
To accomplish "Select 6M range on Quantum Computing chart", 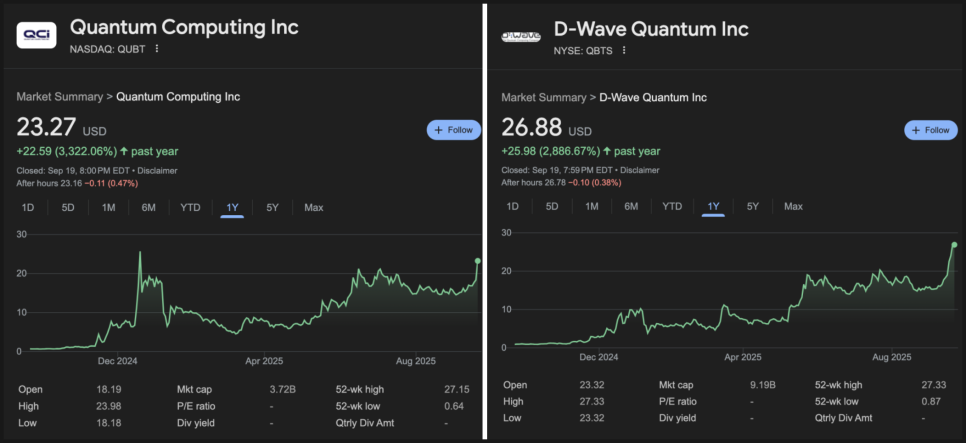I will (148, 208).
